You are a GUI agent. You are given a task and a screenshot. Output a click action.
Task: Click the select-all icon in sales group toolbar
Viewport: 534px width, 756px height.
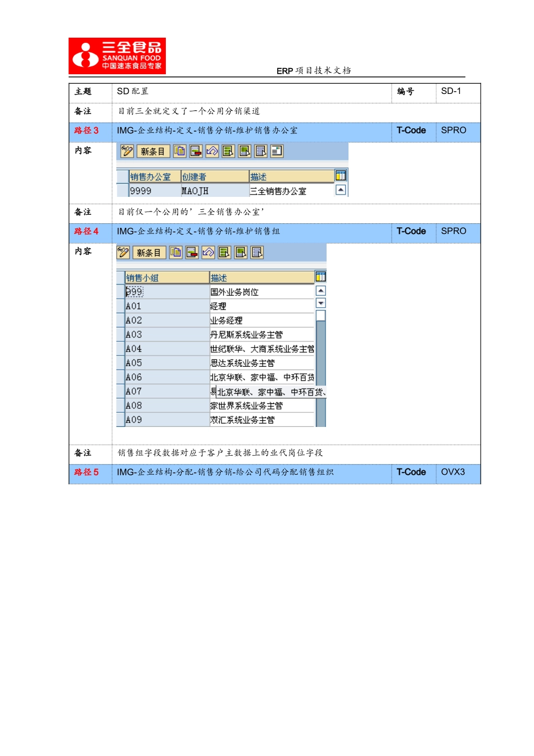(x=224, y=253)
